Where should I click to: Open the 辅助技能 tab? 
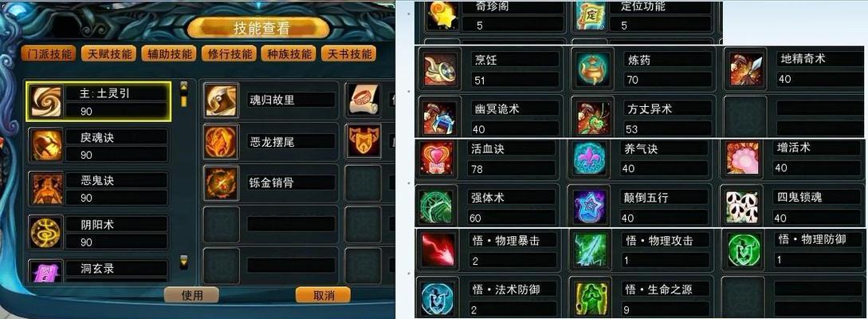pos(169,53)
